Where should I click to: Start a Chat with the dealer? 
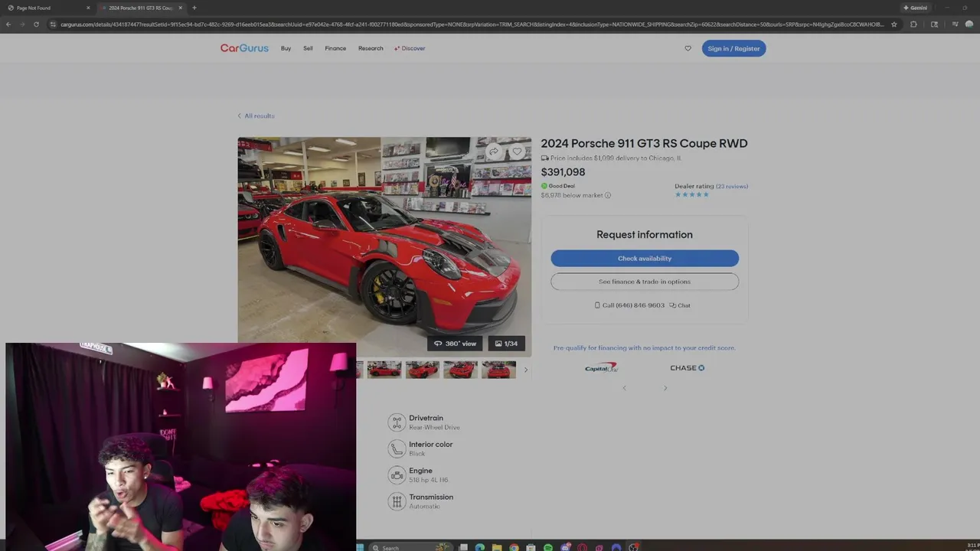tap(680, 305)
